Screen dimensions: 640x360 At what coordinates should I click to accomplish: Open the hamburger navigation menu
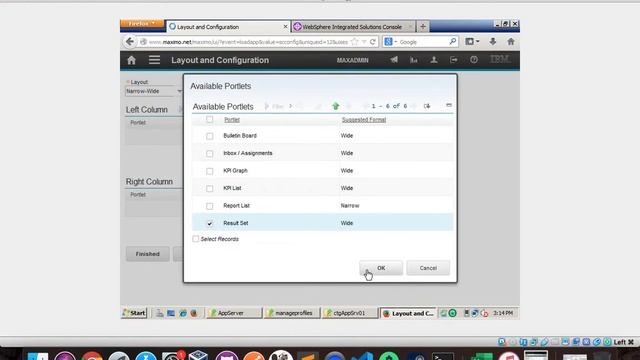(x=154, y=60)
